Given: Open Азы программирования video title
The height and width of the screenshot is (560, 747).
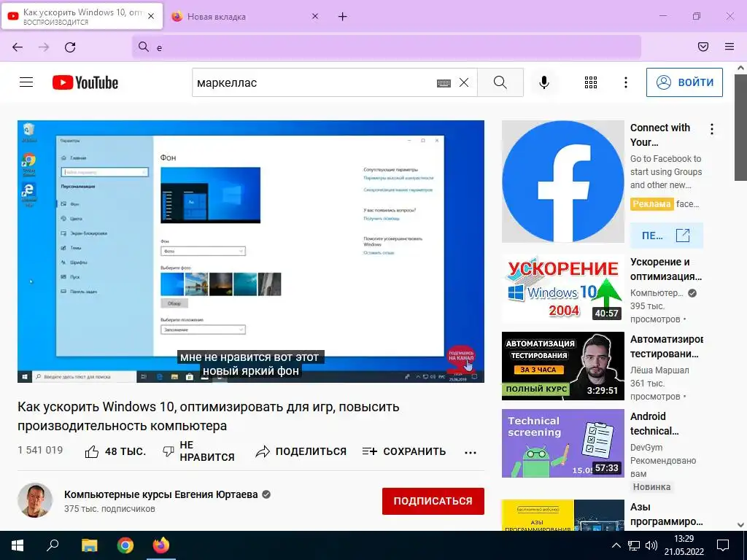Looking at the screenshot, I should pyautogui.click(x=666, y=514).
